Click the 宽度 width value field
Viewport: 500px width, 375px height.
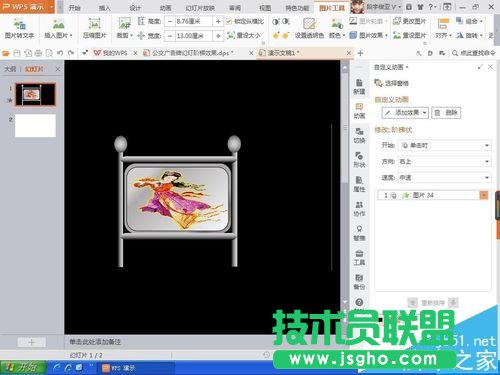(193, 35)
